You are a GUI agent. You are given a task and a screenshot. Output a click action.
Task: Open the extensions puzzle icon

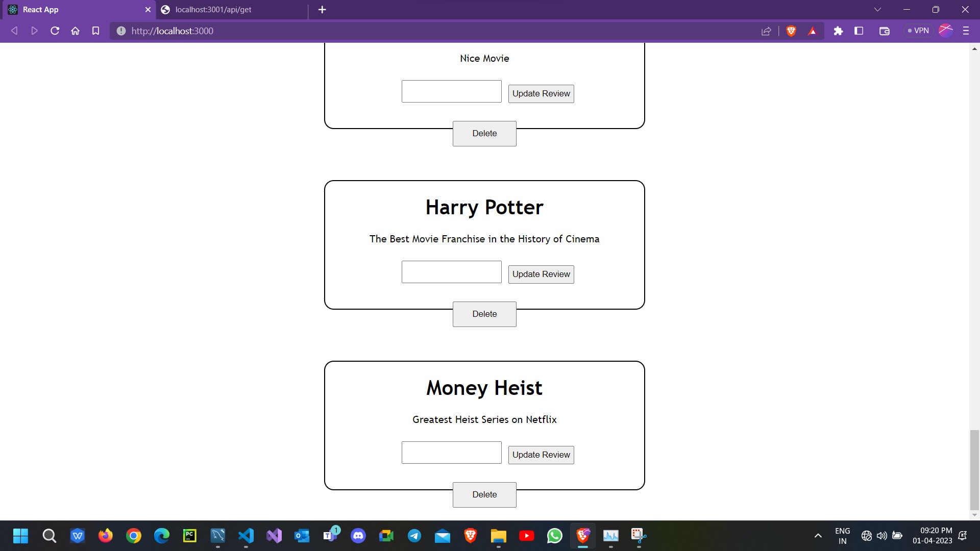838,31
